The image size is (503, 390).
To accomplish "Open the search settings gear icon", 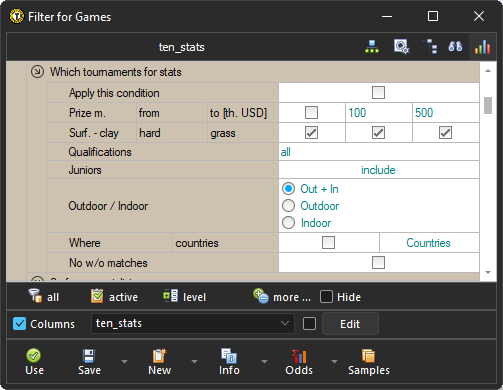I will [401, 47].
